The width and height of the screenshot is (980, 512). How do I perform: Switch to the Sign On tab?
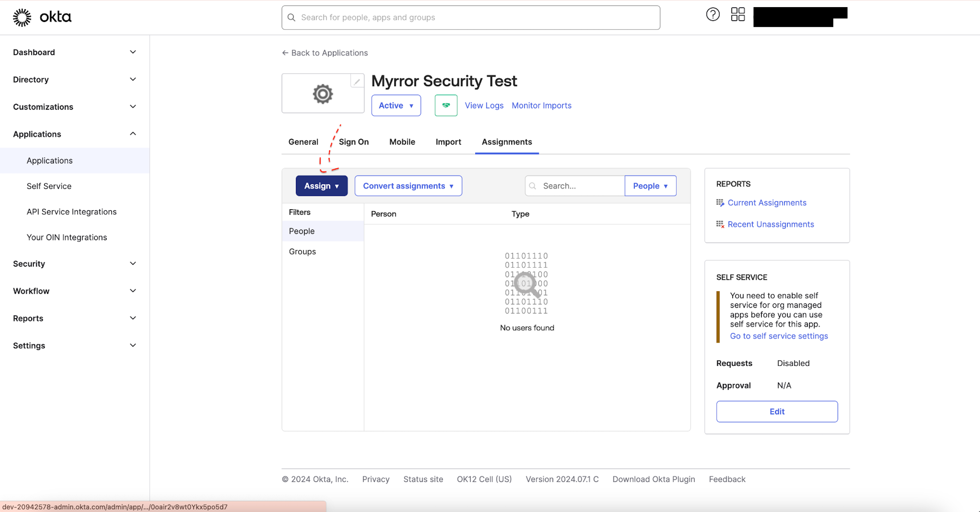pos(354,142)
